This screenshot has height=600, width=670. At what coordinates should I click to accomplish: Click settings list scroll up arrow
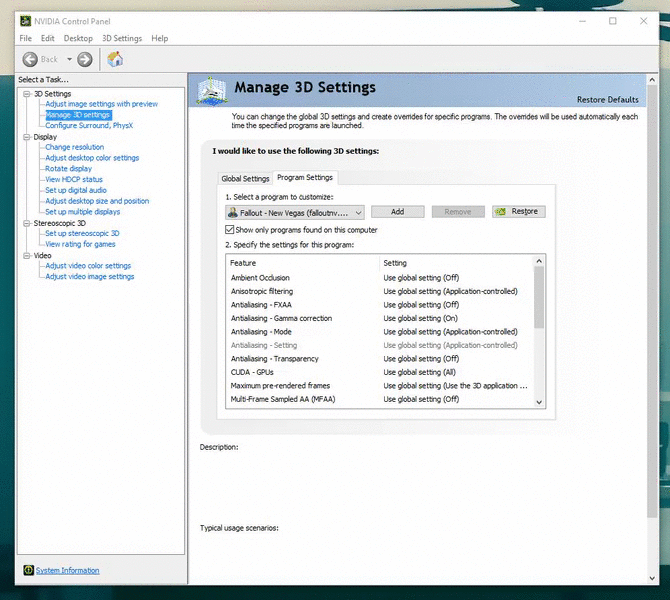click(x=539, y=261)
